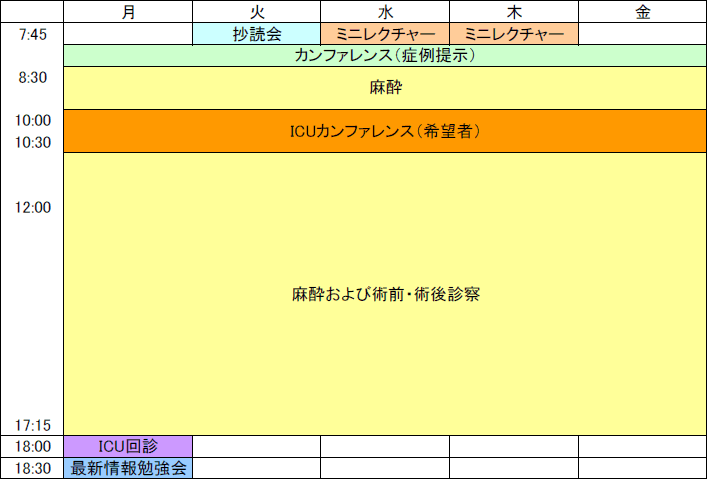Click the 17:15 time label
Image resolution: width=707 pixels, height=479 pixels.
(33, 425)
